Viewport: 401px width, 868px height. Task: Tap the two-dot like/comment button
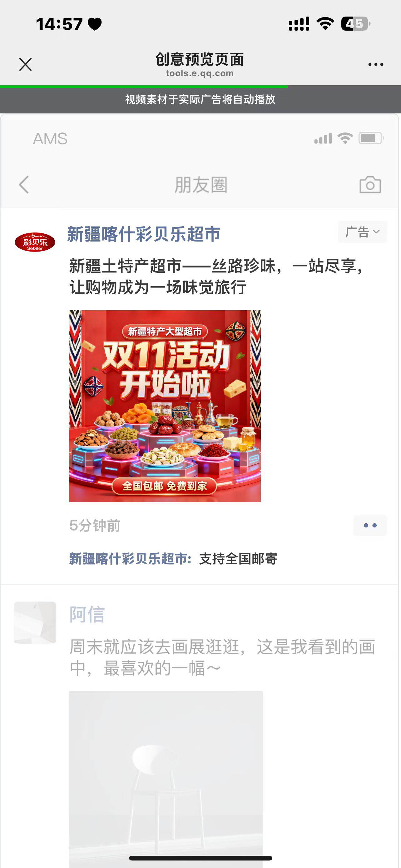point(370,525)
